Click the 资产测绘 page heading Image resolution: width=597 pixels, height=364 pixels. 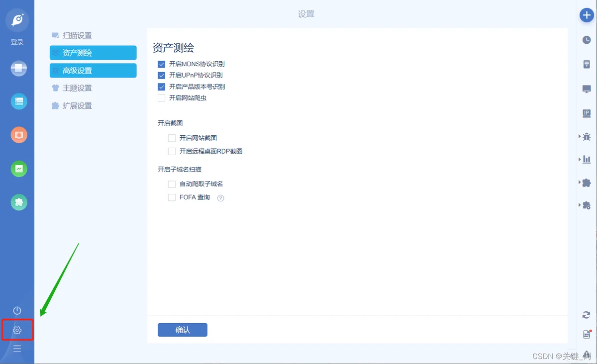tap(173, 48)
